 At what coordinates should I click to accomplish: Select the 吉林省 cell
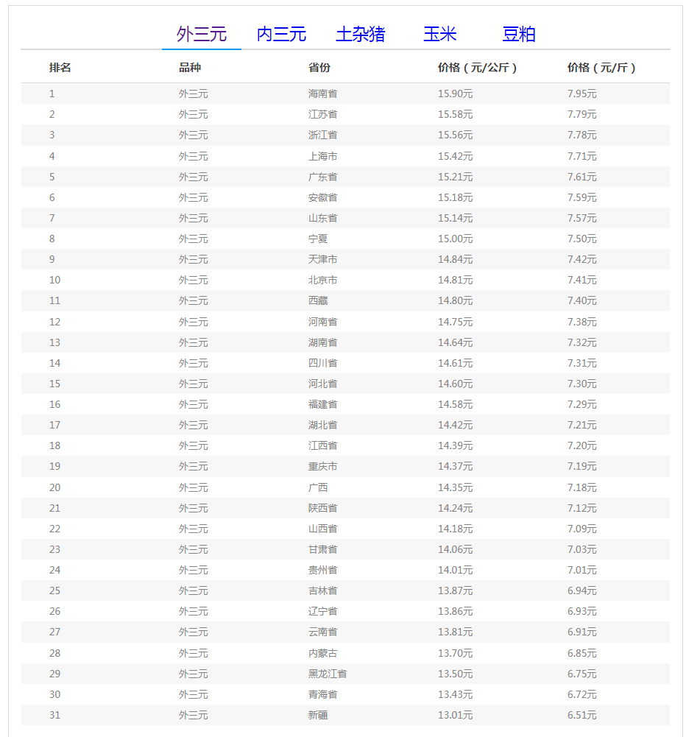point(322,591)
